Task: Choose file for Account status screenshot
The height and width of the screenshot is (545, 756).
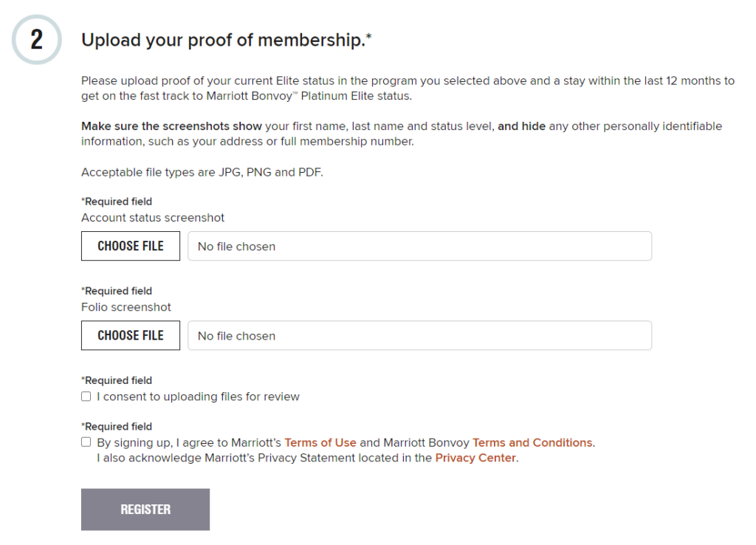Action: point(131,246)
